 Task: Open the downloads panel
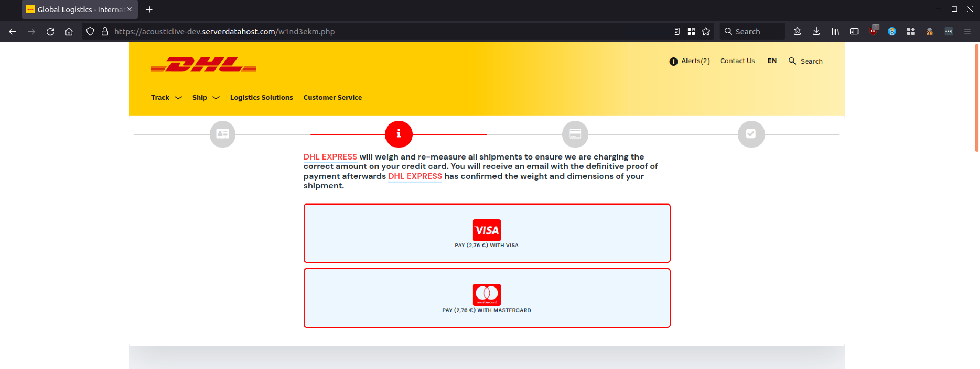[x=816, y=32]
